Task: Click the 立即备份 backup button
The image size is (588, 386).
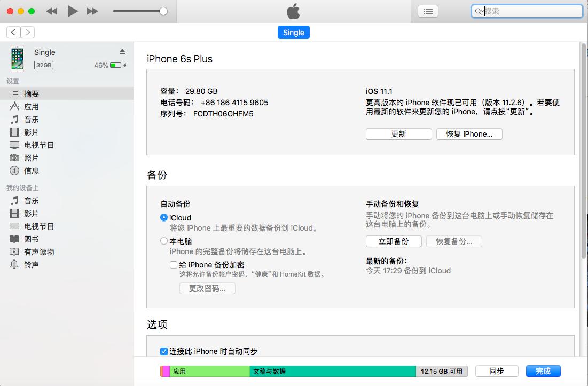Action: 394,241
